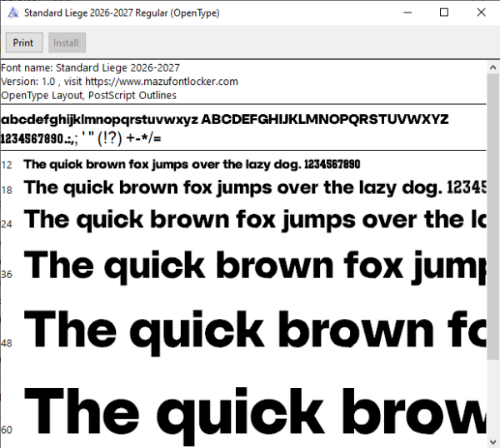Maximize the font viewer window
The image size is (500, 448).
[x=444, y=12]
